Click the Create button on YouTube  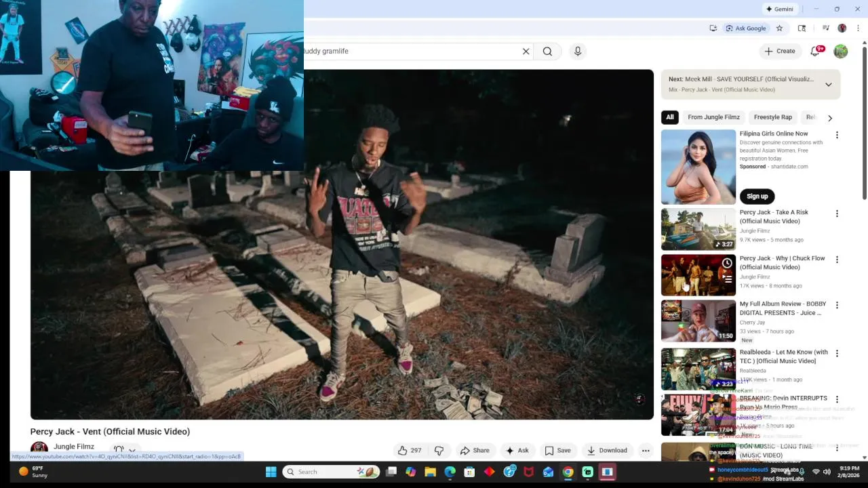[x=779, y=51]
